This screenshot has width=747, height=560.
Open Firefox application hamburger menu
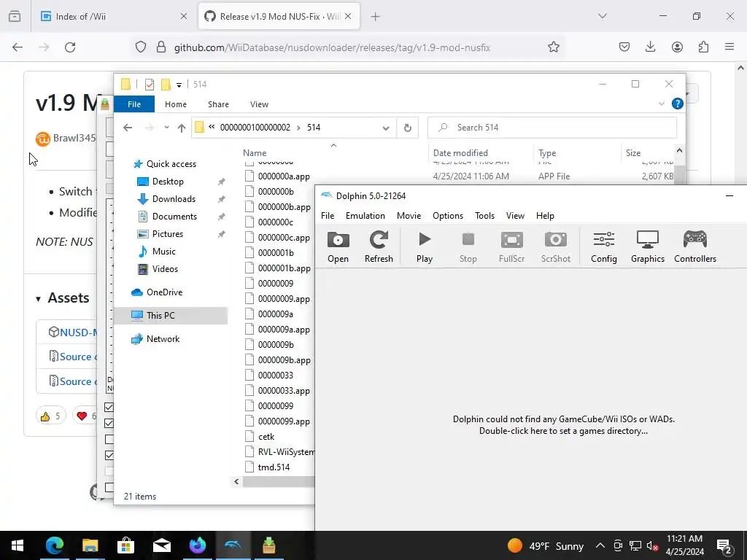[729, 47]
